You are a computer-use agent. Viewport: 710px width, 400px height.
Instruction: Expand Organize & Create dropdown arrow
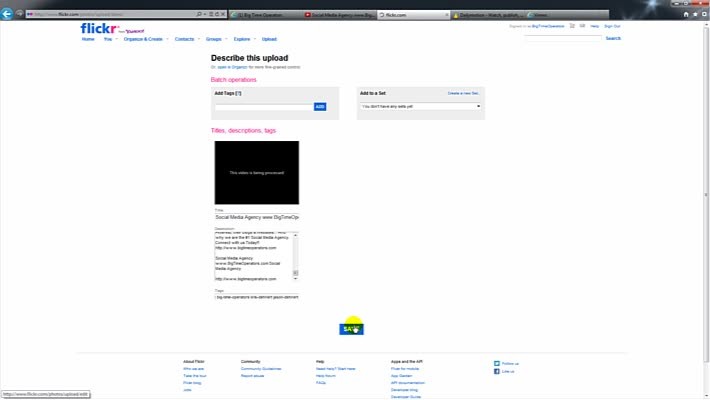(x=167, y=39)
